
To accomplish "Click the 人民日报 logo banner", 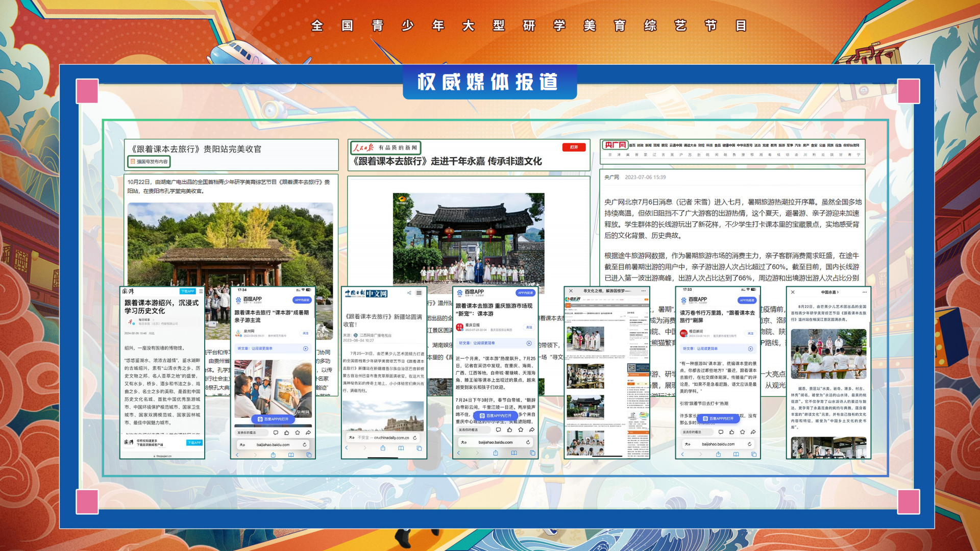I will 385,147.
